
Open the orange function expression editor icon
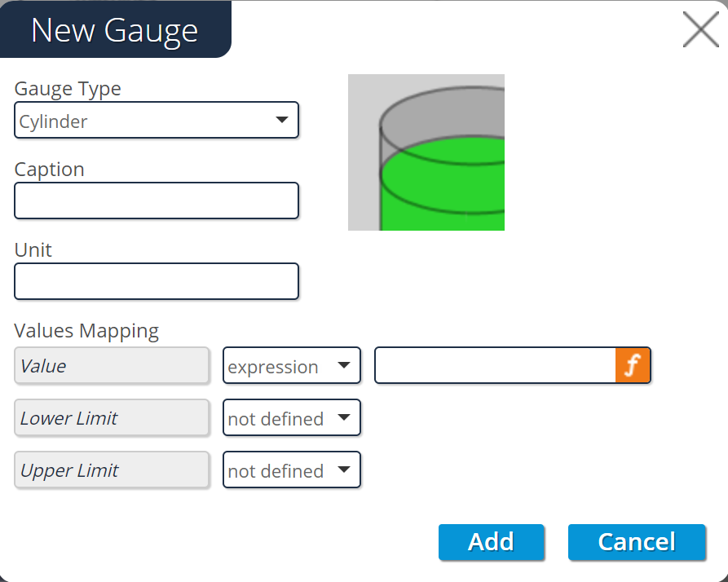(633, 366)
